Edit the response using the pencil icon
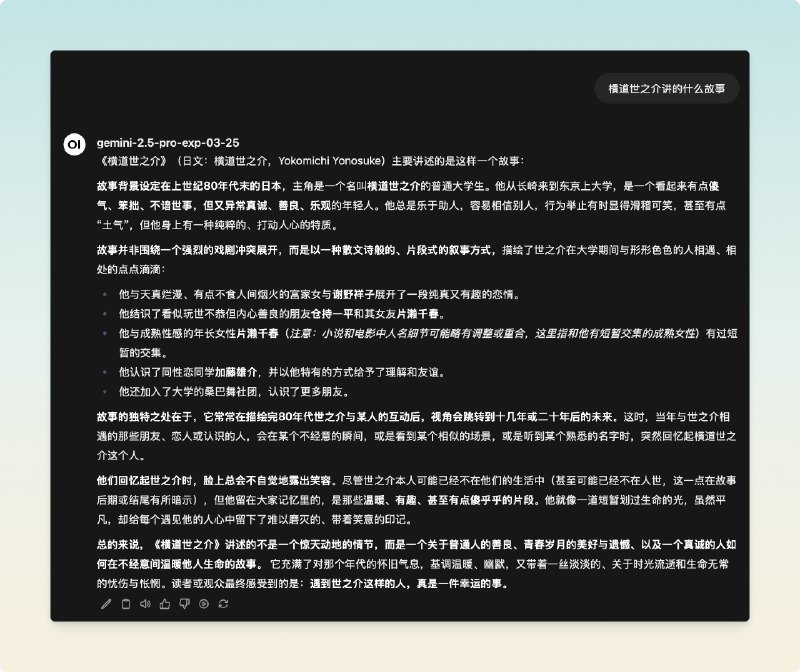This screenshot has height=672, width=800. click(x=105, y=604)
